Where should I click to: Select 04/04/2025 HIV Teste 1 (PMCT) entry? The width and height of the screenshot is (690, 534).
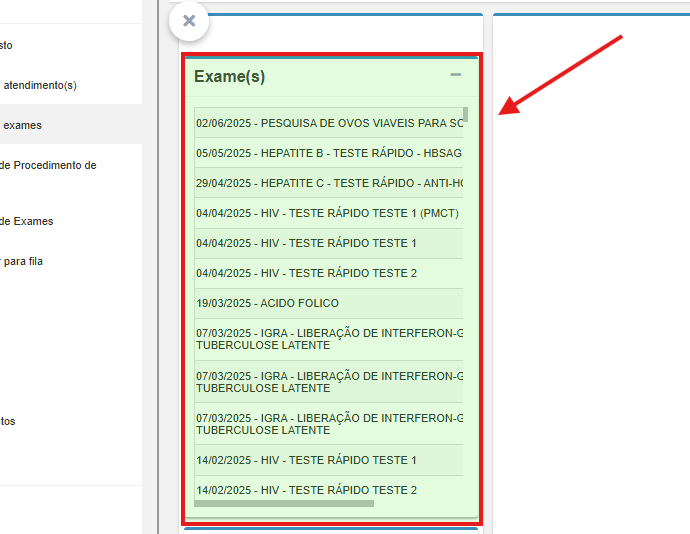coord(329,213)
